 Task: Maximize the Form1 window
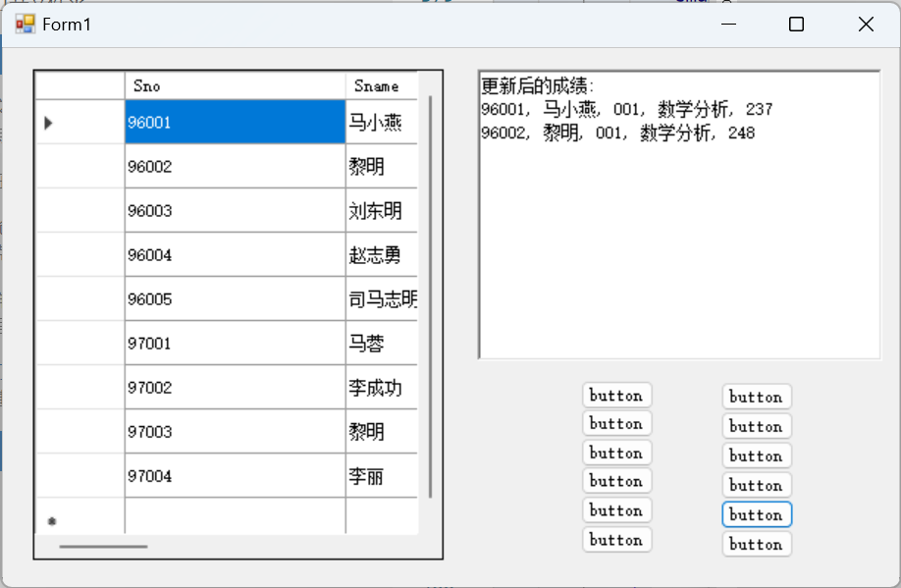tap(796, 25)
